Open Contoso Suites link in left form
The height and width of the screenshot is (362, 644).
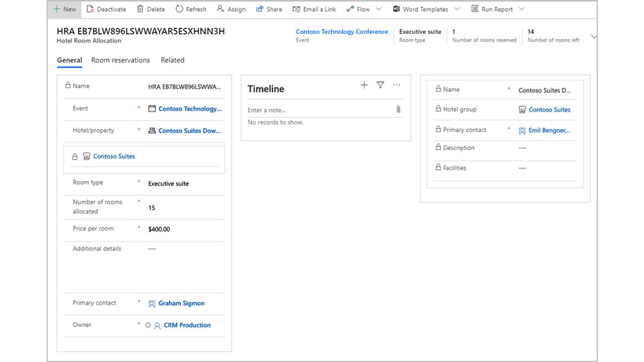click(114, 156)
